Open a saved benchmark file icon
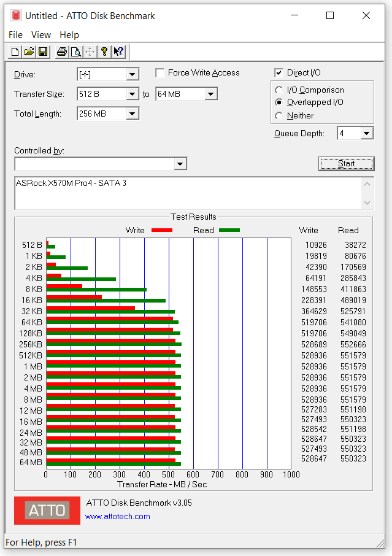The image size is (392, 556). [29, 52]
